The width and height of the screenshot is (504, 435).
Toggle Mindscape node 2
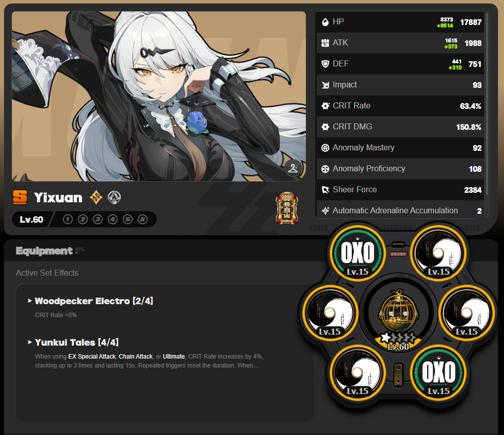click(83, 219)
